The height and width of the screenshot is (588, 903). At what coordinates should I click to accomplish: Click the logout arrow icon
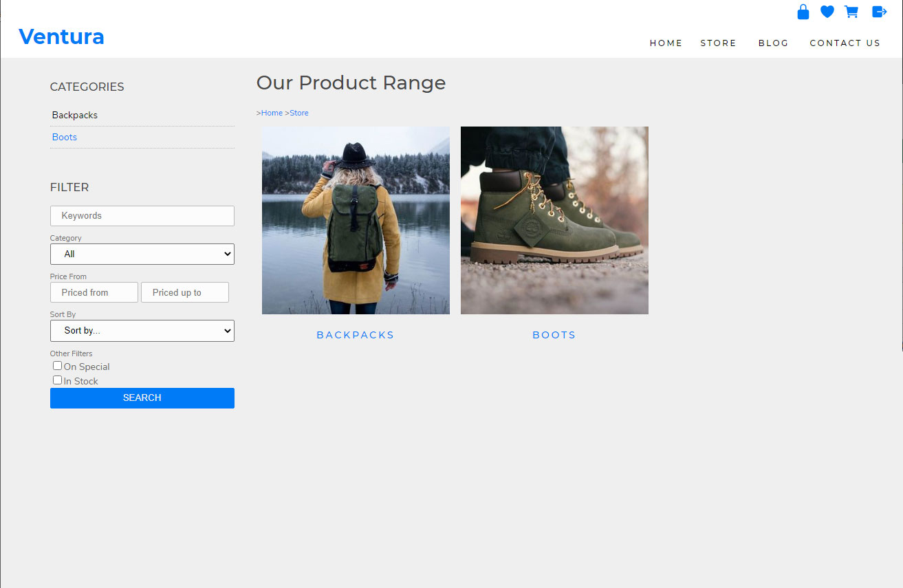pyautogui.click(x=880, y=12)
